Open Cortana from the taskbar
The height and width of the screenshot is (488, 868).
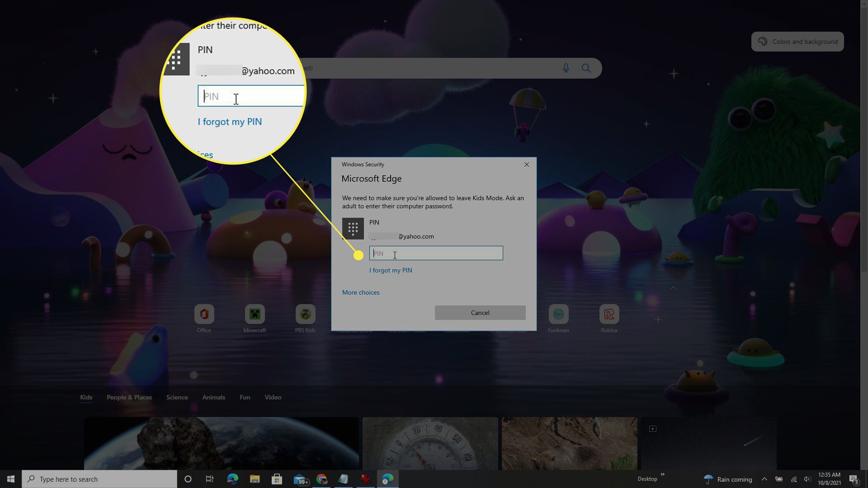click(188, 479)
